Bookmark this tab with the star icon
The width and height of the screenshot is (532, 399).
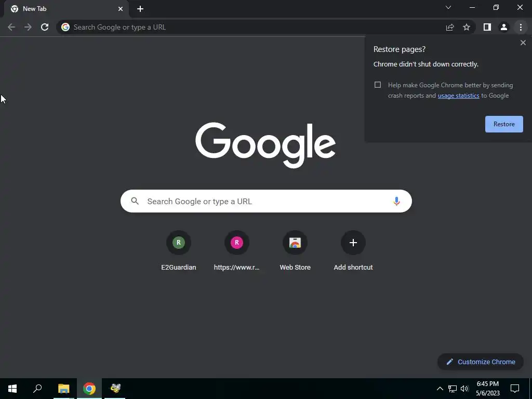[467, 27]
